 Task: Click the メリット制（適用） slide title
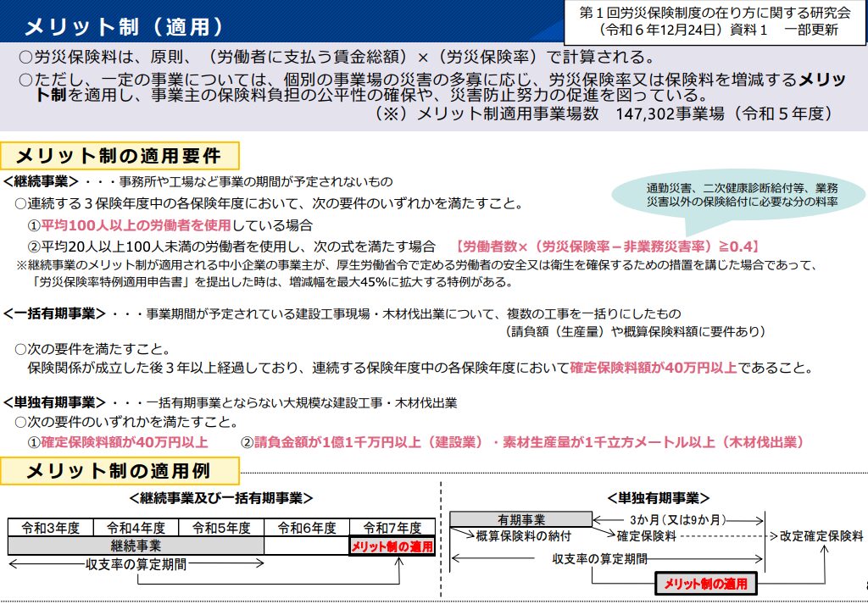124,26
